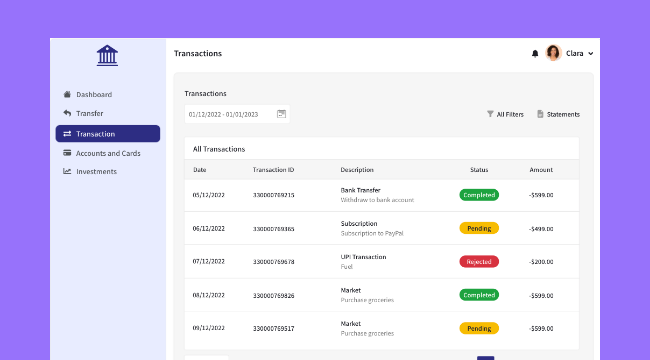Viewport: 650px width, 360px height.
Task: Open the calendar picker icon
Action: point(281,114)
